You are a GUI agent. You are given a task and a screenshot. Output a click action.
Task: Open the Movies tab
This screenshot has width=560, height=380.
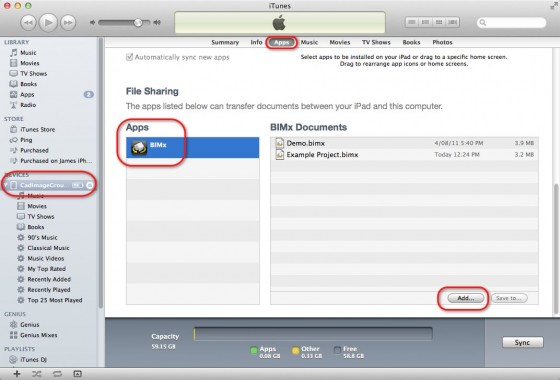340,42
